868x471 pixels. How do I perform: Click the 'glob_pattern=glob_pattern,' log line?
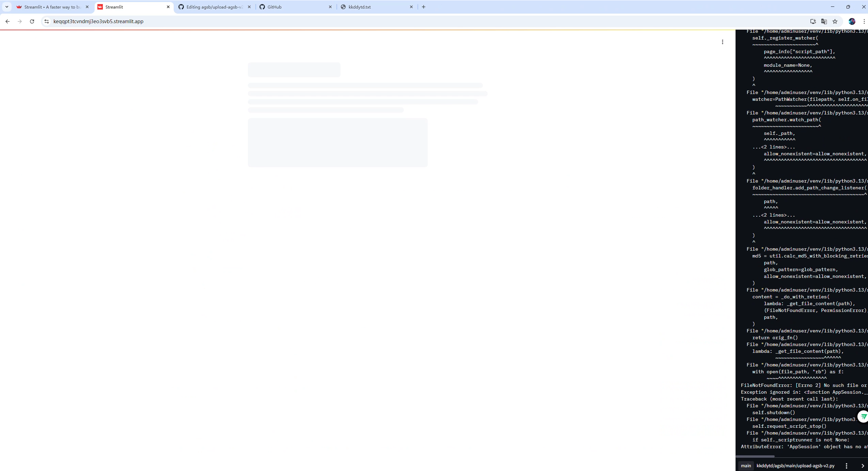coord(801,269)
